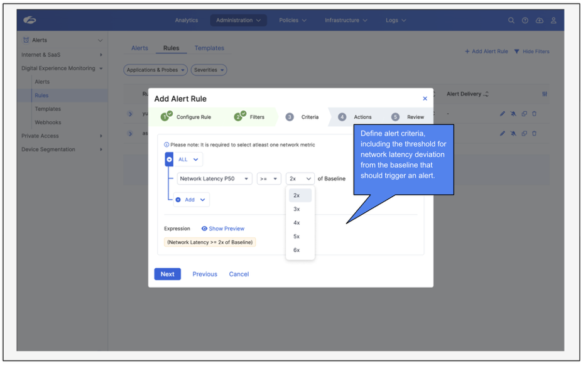This screenshot has width=588, height=368.
Task: Click the Previous link
Action: [x=205, y=274]
